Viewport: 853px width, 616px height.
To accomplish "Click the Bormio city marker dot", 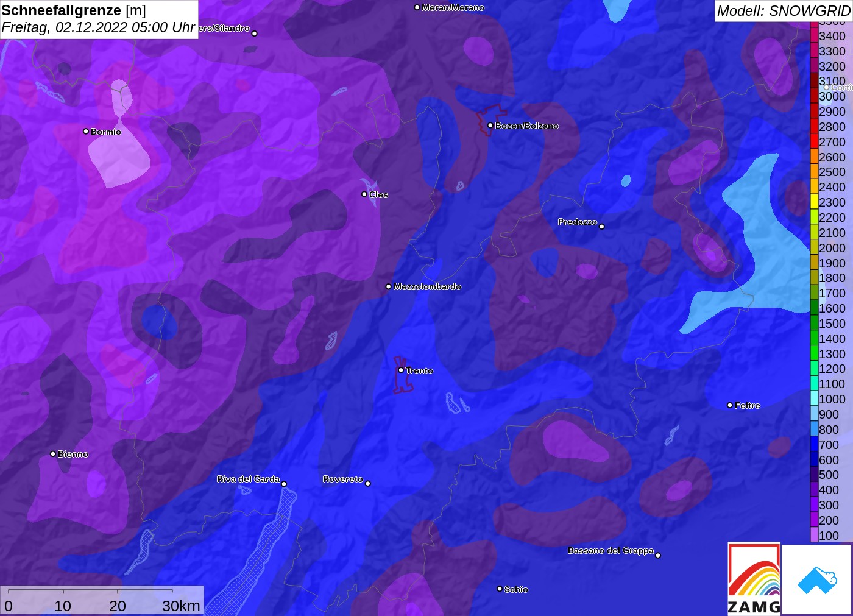I will click(86, 131).
